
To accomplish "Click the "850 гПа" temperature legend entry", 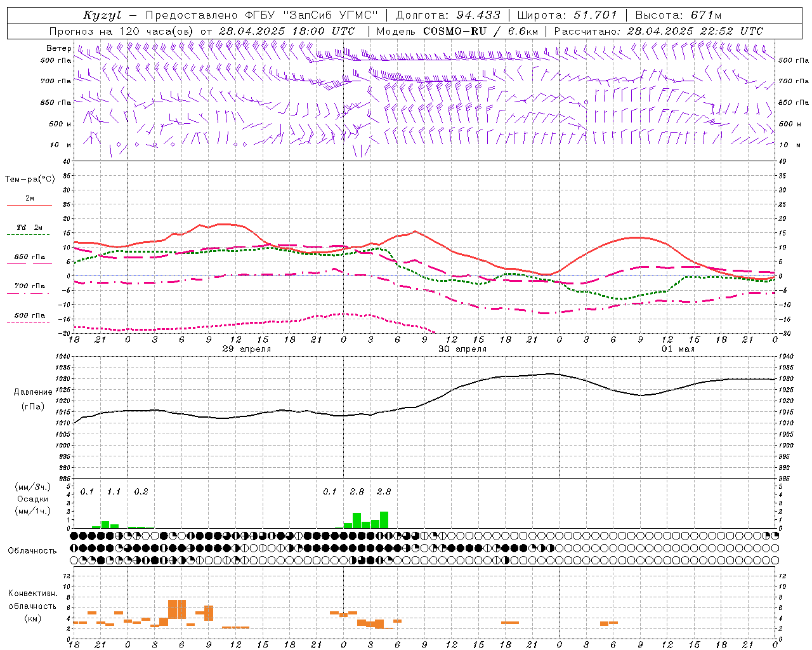I will tap(30, 257).
